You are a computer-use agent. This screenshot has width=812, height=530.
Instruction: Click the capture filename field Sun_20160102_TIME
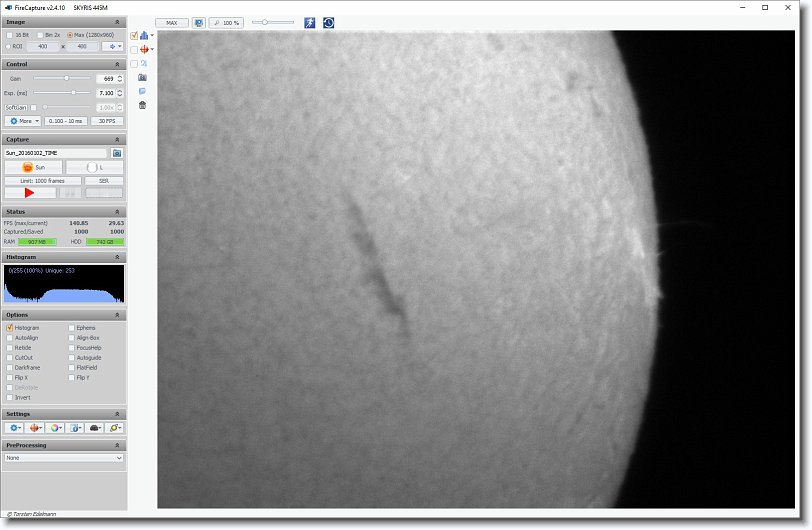tap(55, 153)
